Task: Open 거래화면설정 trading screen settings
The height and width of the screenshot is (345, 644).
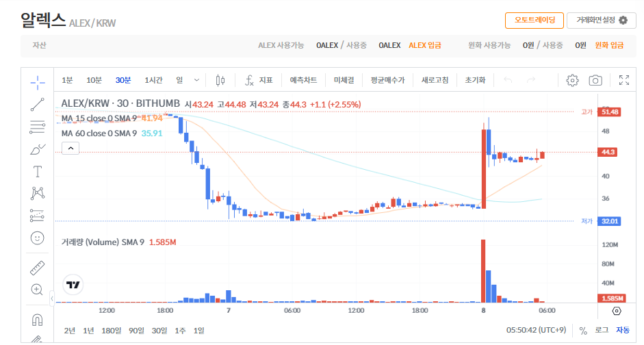Action: click(602, 20)
